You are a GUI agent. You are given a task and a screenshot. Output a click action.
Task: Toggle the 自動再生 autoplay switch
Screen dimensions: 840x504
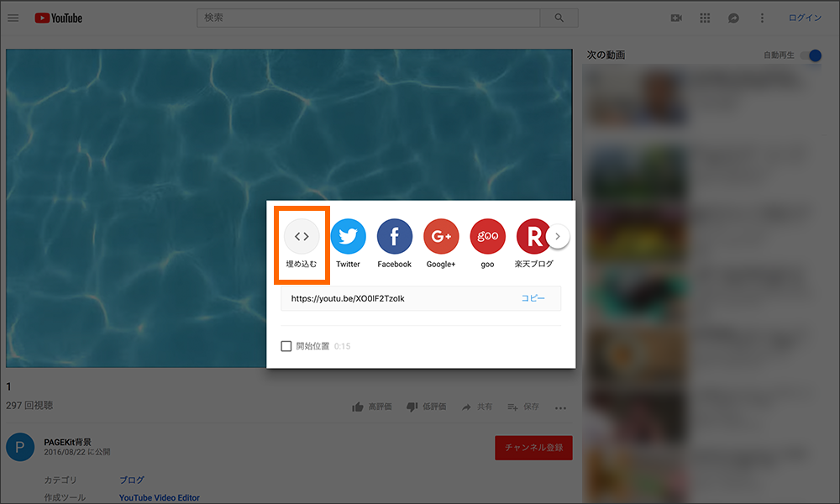coord(811,55)
